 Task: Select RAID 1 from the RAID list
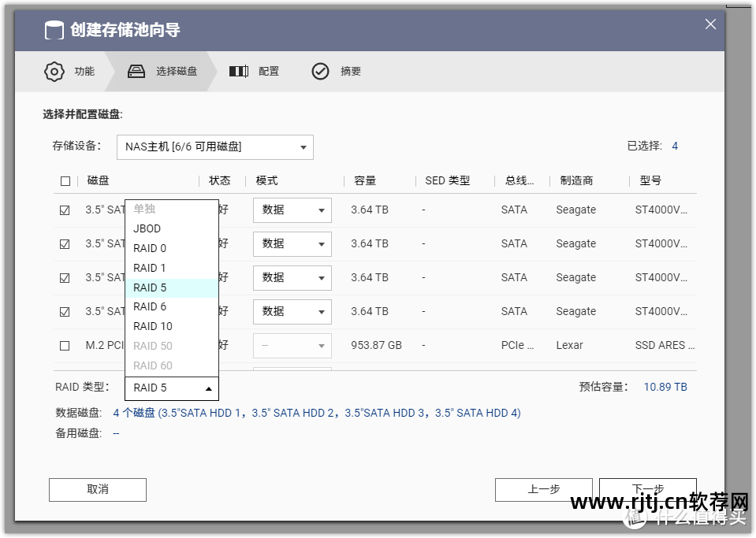click(x=172, y=268)
